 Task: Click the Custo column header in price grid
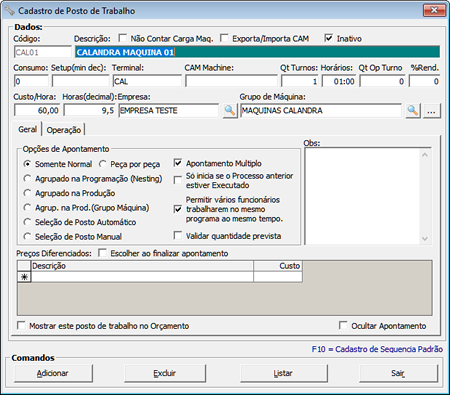pyautogui.click(x=278, y=266)
